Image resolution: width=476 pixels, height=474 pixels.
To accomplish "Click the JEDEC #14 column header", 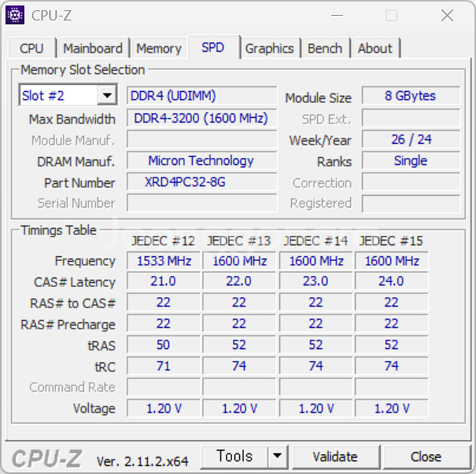I will click(x=315, y=241).
